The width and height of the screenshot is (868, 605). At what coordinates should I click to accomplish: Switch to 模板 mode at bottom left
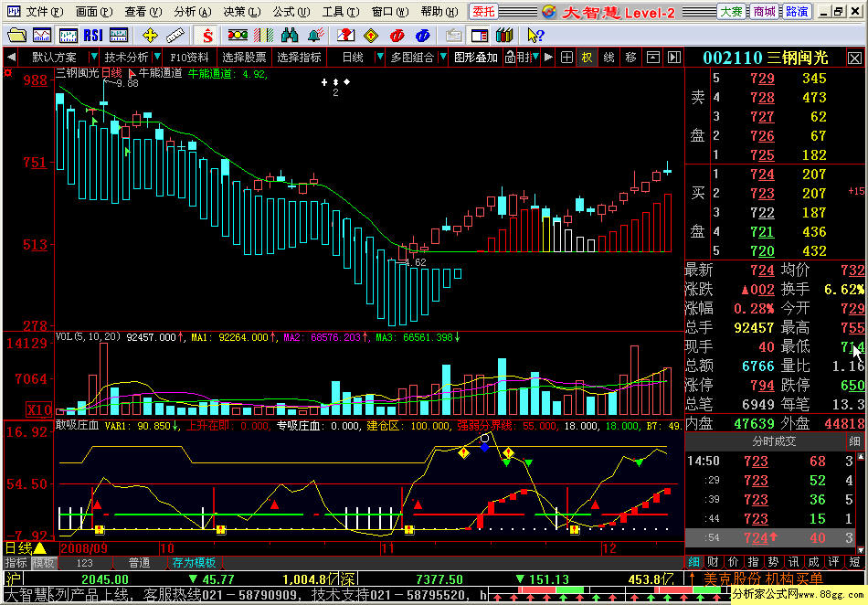coord(43,563)
